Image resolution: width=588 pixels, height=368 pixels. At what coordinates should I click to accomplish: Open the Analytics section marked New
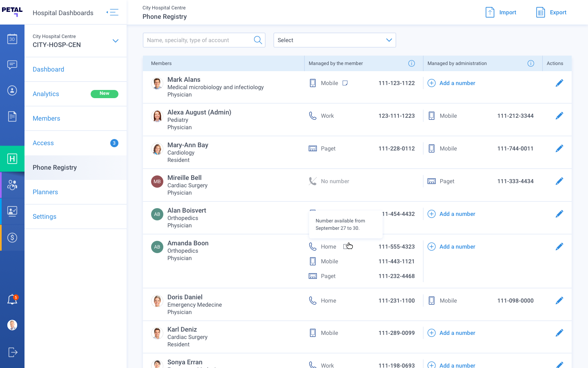point(45,94)
